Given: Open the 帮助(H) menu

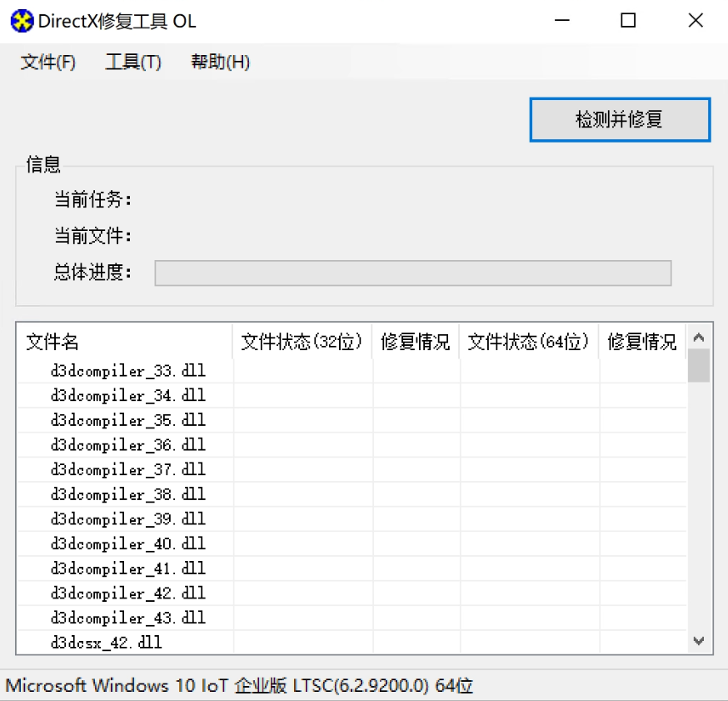Looking at the screenshot, I should click(220, 62).
